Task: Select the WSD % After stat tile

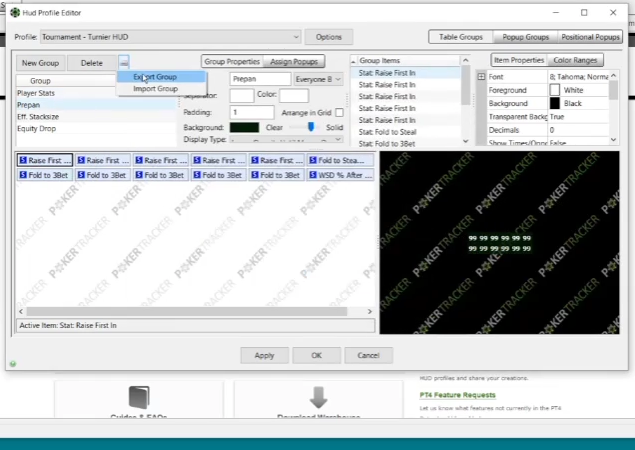Action: pyautogui.click(x=341, y=175)
